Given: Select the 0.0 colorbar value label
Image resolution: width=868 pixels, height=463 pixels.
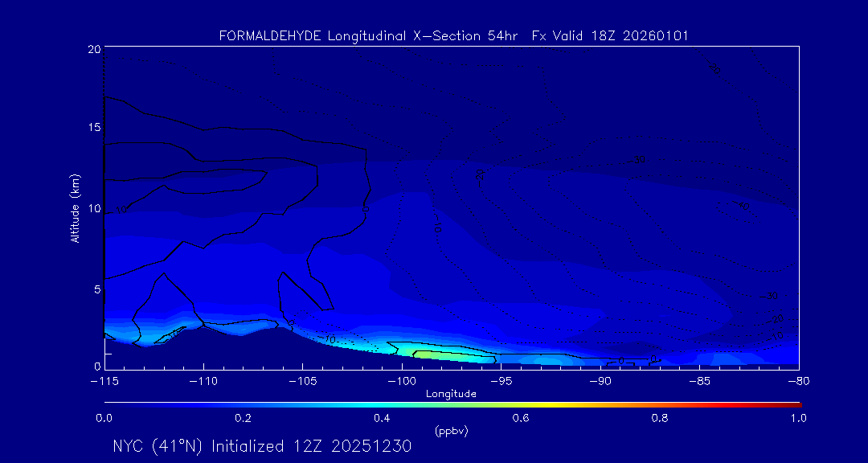Looking at the screenshot, I should point(104,418).
